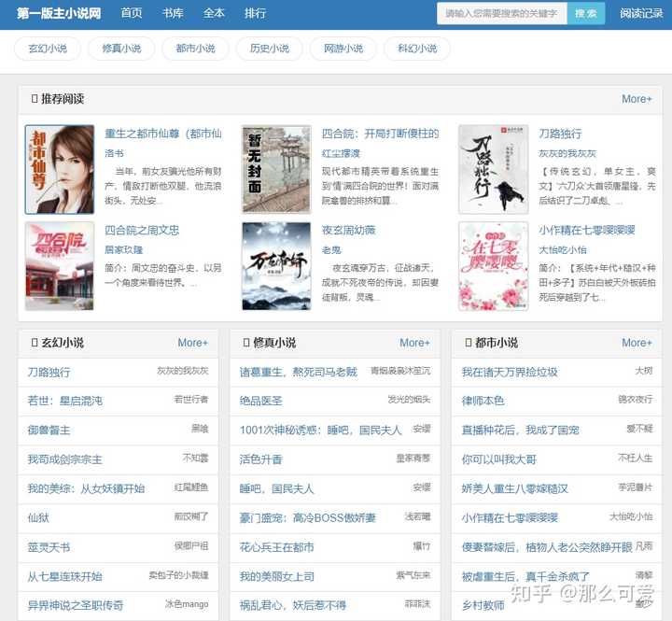The width and height of the screenshot is (672, 621).
Task: Click More+ in the 推荐阅读 header
Action: [x=637, y=99]
